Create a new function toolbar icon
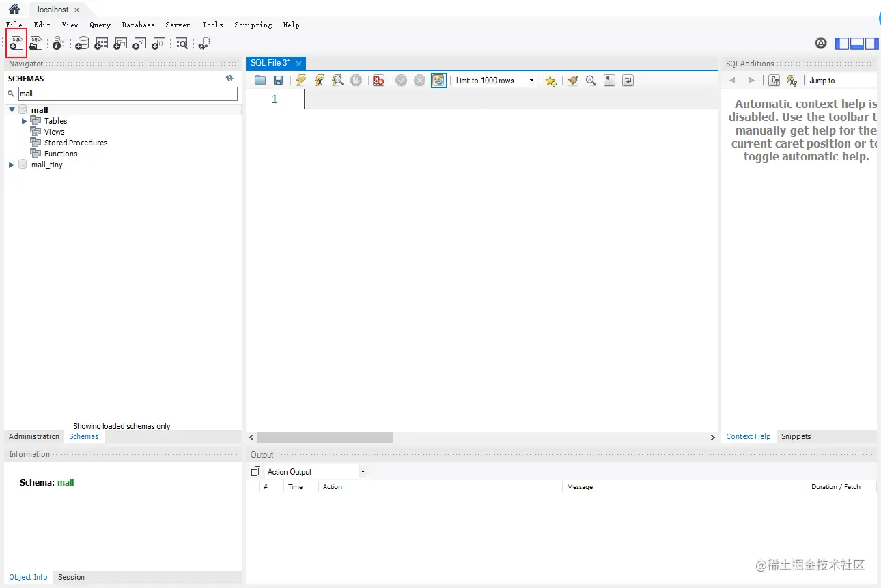Screen dimensions: 881x588 [x=158, y=43]
